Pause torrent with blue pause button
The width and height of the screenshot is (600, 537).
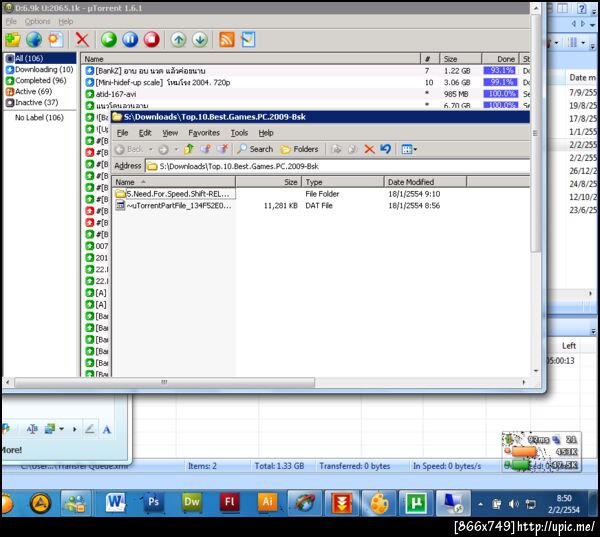(130, 39)
